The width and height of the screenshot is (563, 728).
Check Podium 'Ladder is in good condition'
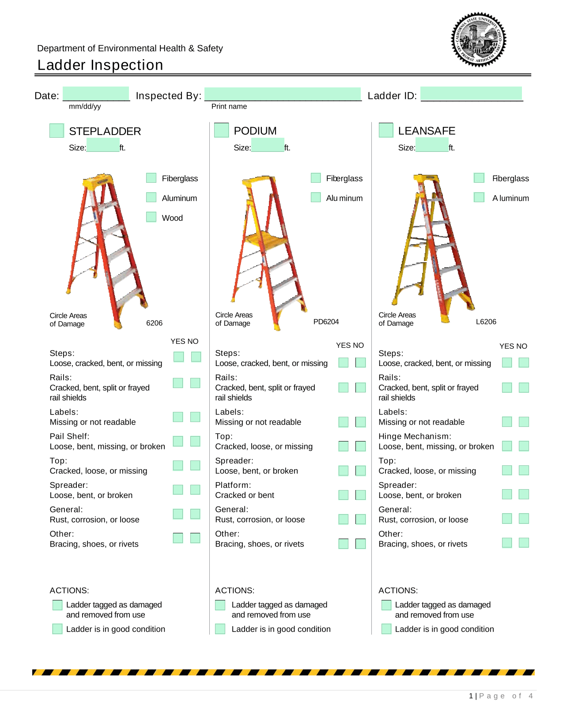220,629
